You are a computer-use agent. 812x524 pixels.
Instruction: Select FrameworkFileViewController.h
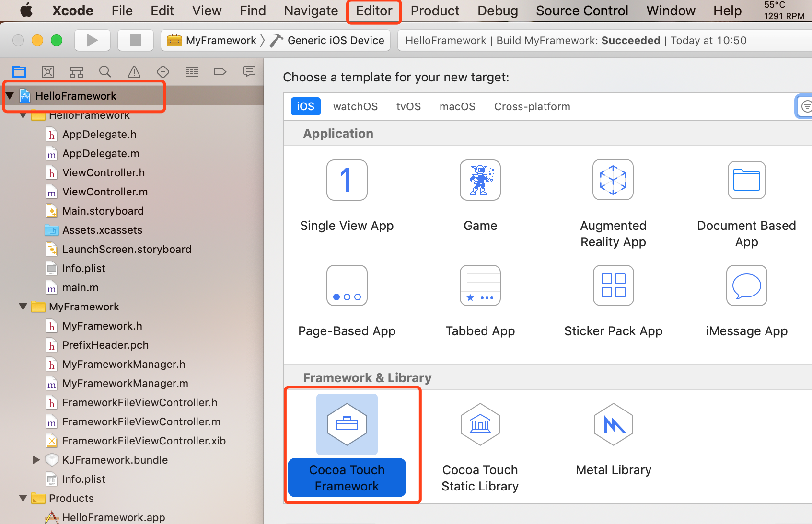tap(139, 402)
